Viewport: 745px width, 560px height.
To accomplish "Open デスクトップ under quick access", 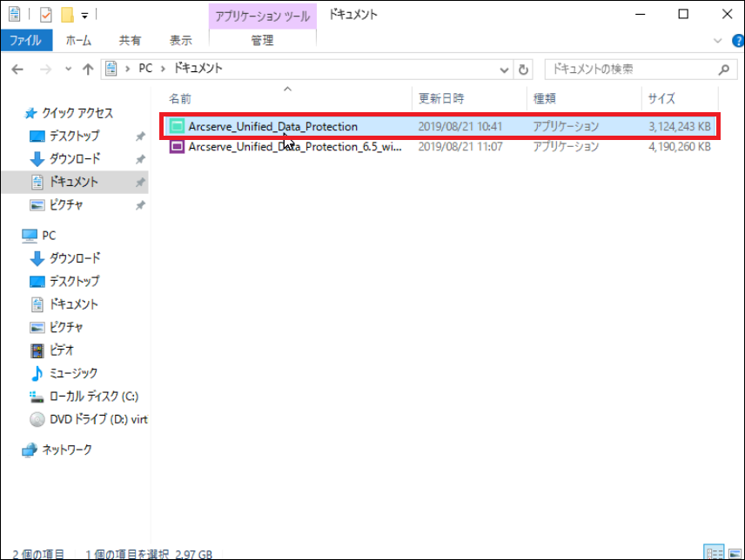I will 75,136.
